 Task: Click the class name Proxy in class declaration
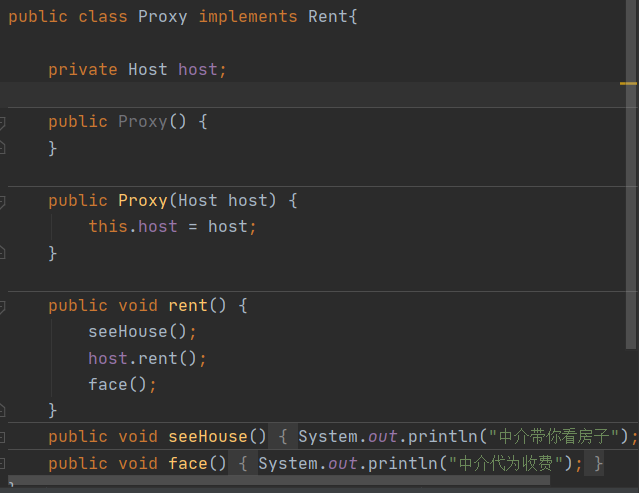(x=163, y=17)
